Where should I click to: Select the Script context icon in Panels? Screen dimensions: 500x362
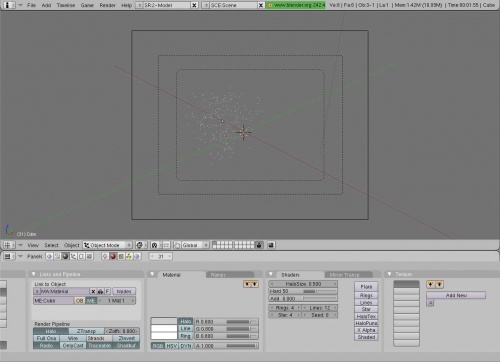pyautogui.click(x=57, y=256)
